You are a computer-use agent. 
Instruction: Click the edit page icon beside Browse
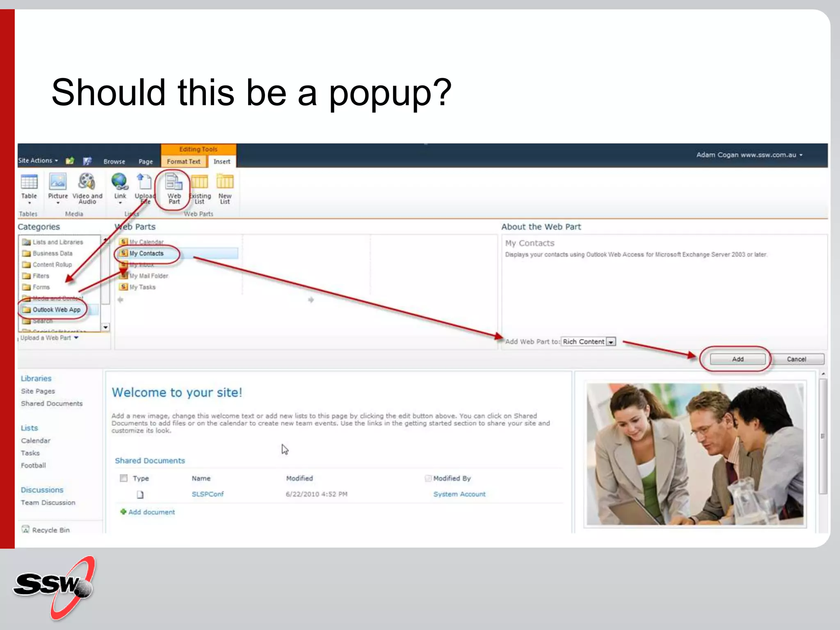click(87, 161)
